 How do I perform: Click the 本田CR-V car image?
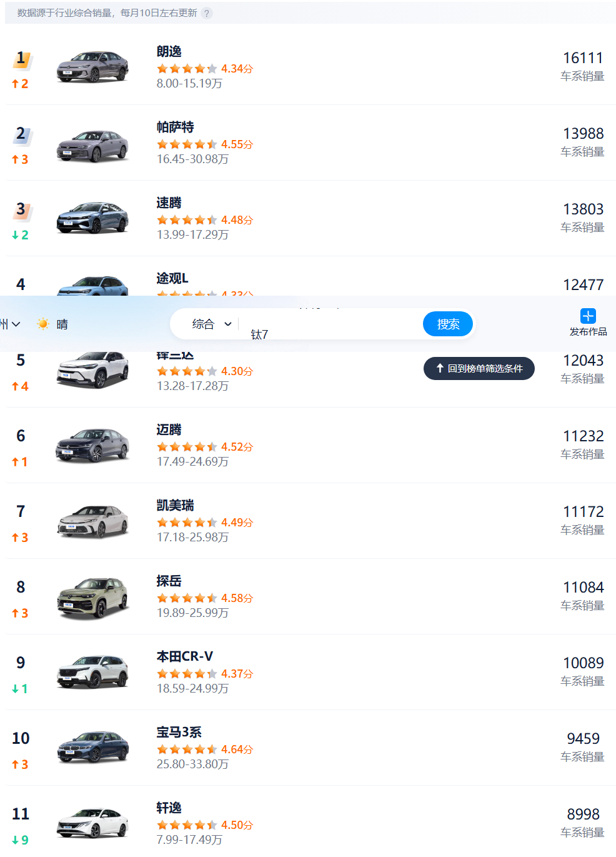92,672
